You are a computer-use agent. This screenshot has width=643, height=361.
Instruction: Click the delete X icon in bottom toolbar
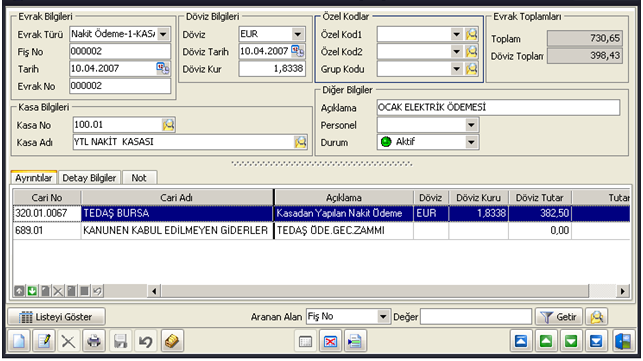pos(68,341)
